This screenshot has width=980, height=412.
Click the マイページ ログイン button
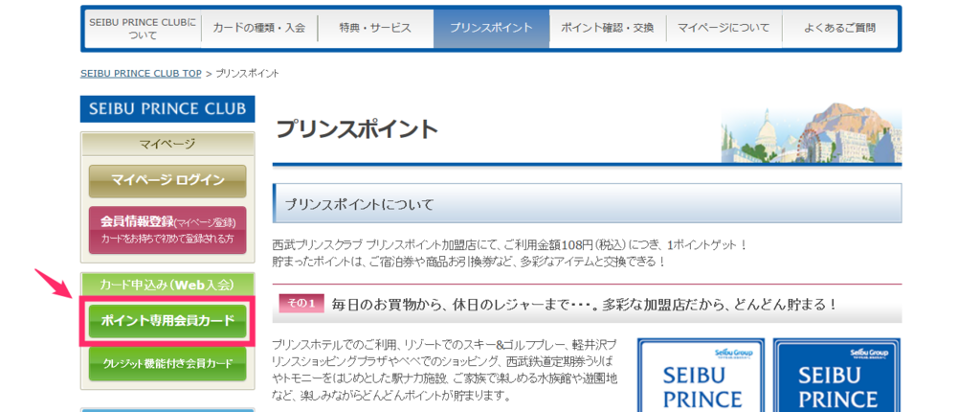coord(167,181)
